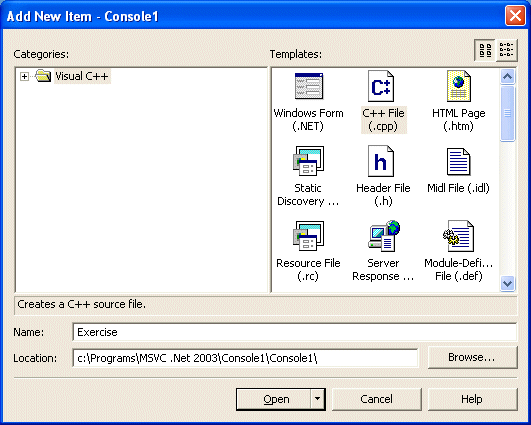Select the Midl File (.idl) template icon

click(459, 162)
